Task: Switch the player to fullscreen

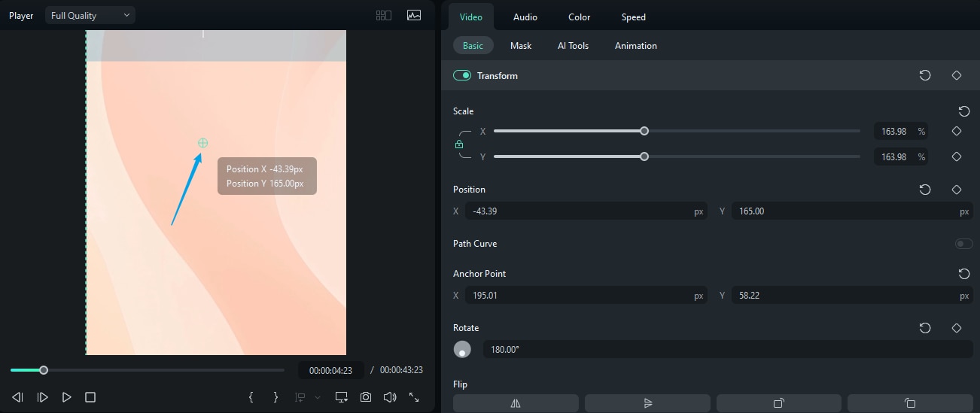Action: pos(414,396)
